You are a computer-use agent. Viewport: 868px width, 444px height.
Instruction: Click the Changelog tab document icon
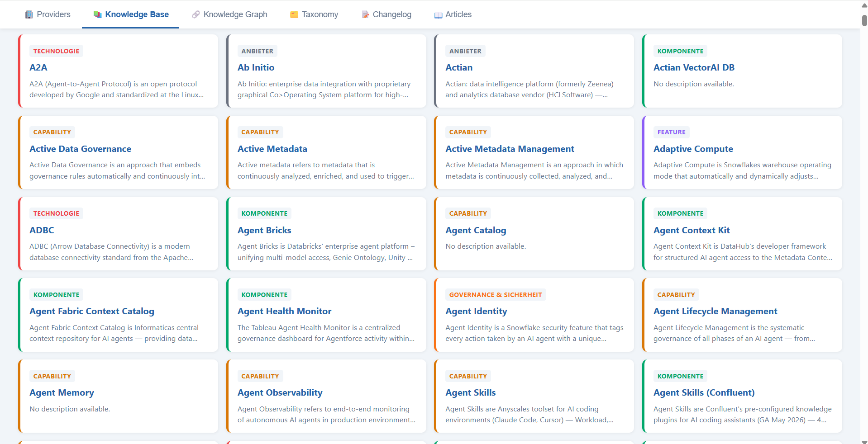(x=365, y=14)
